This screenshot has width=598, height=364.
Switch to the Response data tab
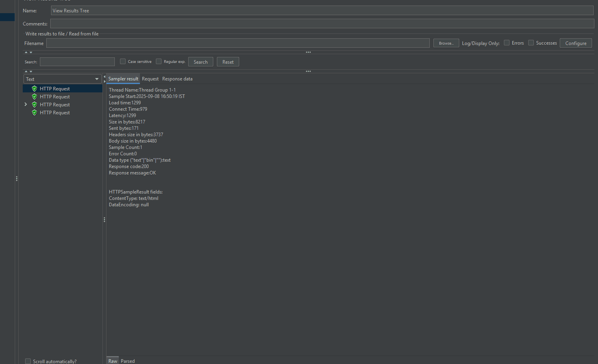[x=177, y=79]
